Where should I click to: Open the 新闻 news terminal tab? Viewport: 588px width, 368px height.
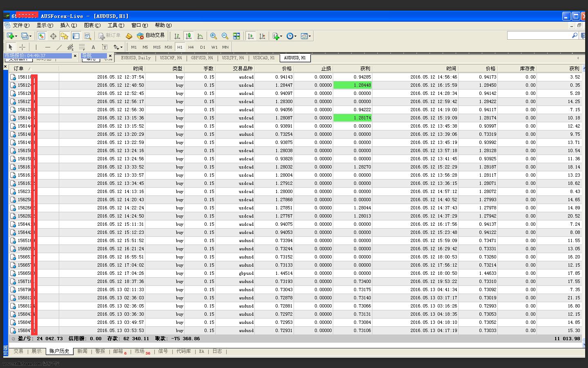(x=82, y=351)
